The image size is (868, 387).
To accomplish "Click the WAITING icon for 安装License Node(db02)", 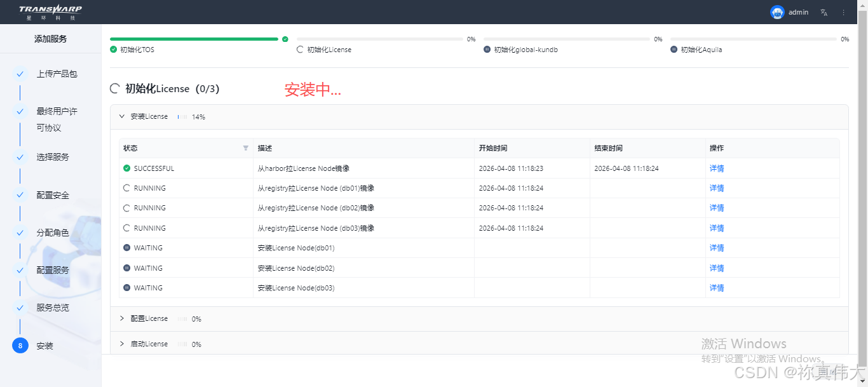I will (127, 268).
